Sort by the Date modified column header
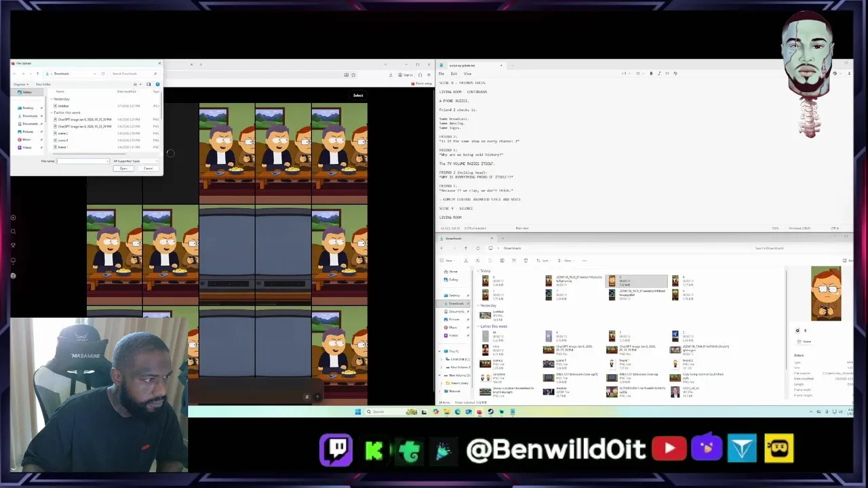The height and width of the screenshot is (488, 868). pyautogui.click(x=126, y=91)
